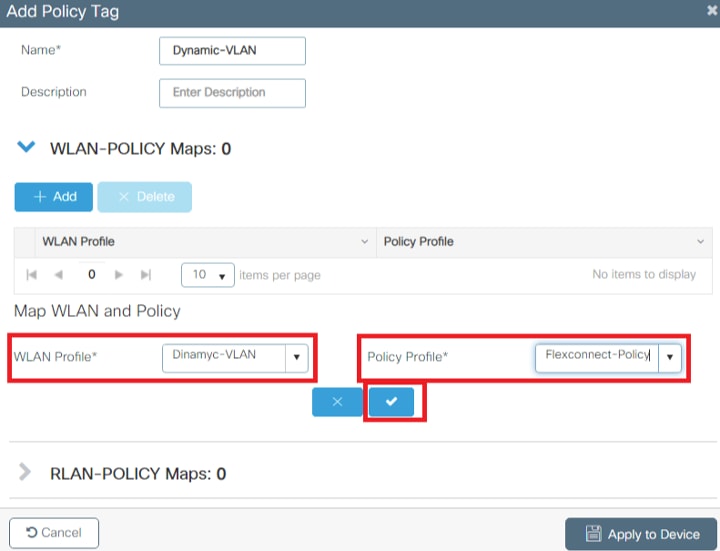Close the Add Policy Tag dialog

tap(711, 11)
